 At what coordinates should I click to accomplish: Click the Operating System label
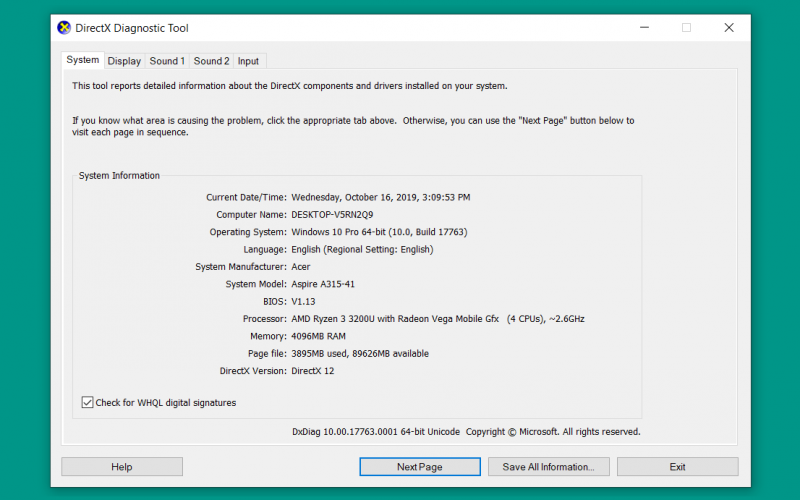point(248,232)
